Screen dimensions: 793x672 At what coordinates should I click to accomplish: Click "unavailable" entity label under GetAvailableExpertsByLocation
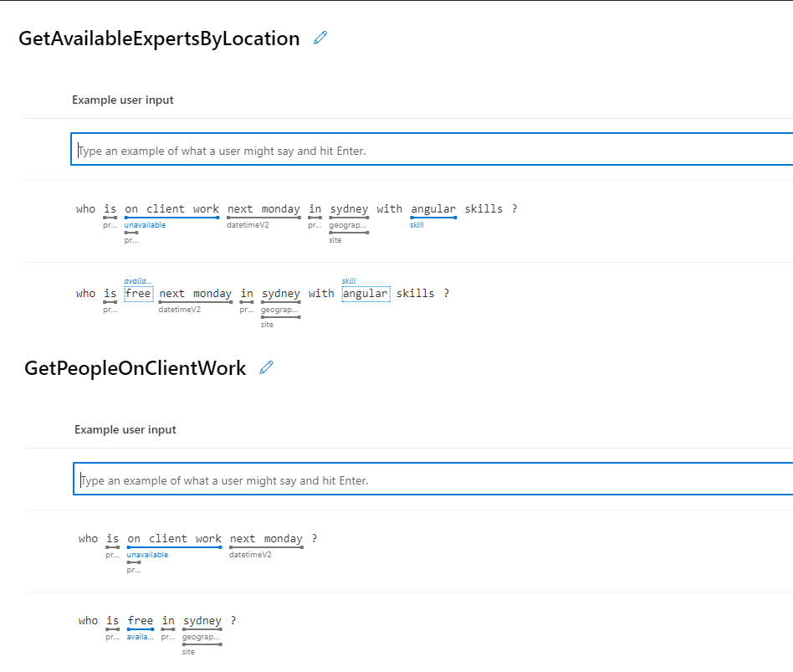coord(145,225)
